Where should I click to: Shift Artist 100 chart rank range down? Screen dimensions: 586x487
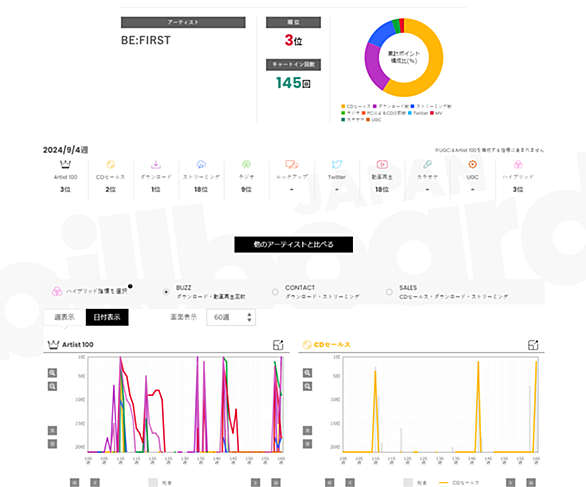(x=52, y=444)
